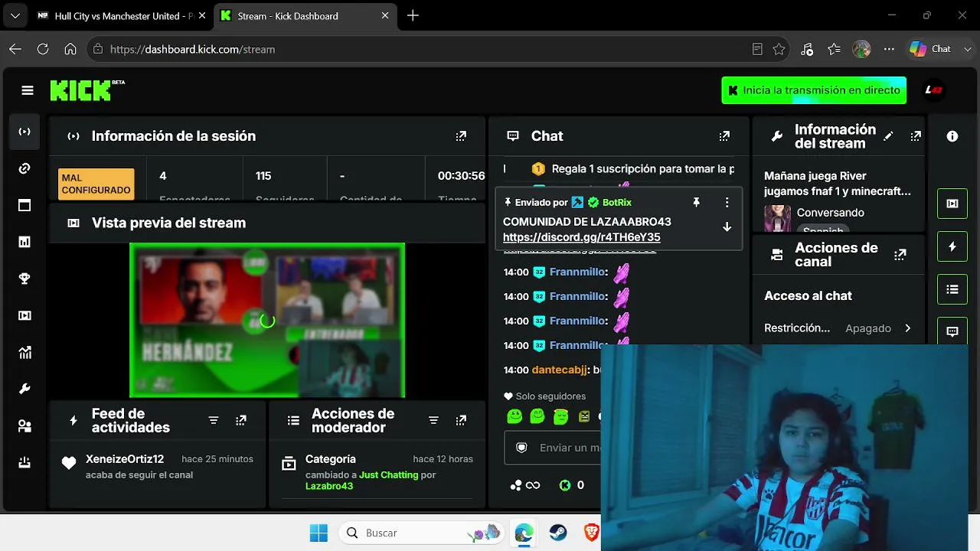
Task: Open the wrench settings icon in left sidebar
Action: 24,389
